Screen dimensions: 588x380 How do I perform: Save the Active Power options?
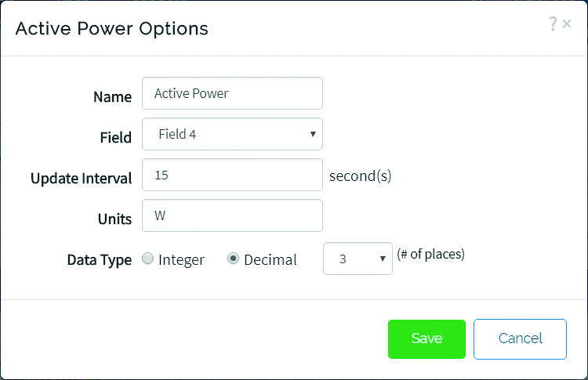point(426,338)
